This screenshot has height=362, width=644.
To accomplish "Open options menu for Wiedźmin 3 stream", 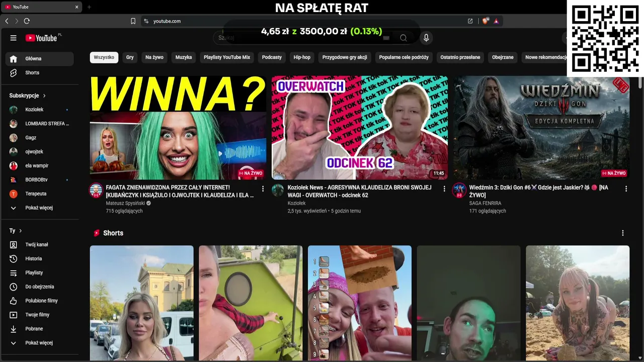I will coord(626,189).
